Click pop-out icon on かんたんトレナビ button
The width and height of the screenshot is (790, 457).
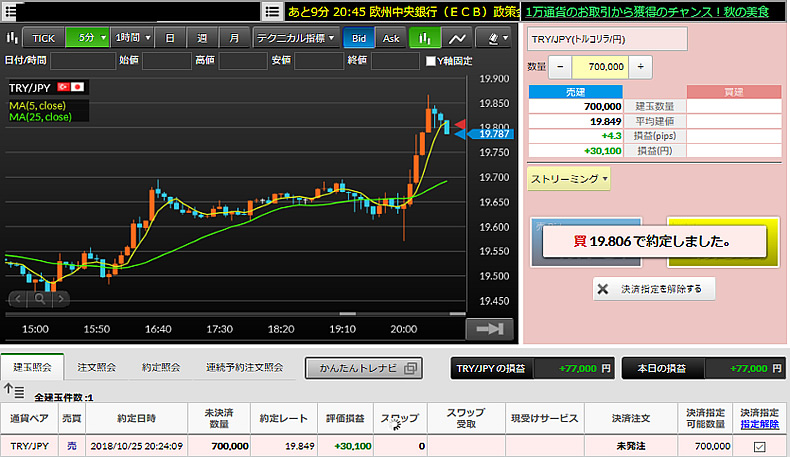[411, 368]
